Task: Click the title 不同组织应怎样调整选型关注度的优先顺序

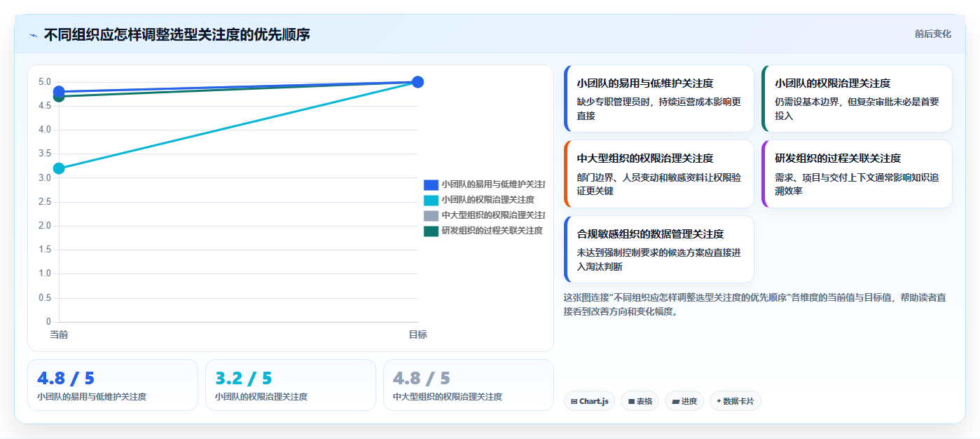Action: tap(177, 34)
